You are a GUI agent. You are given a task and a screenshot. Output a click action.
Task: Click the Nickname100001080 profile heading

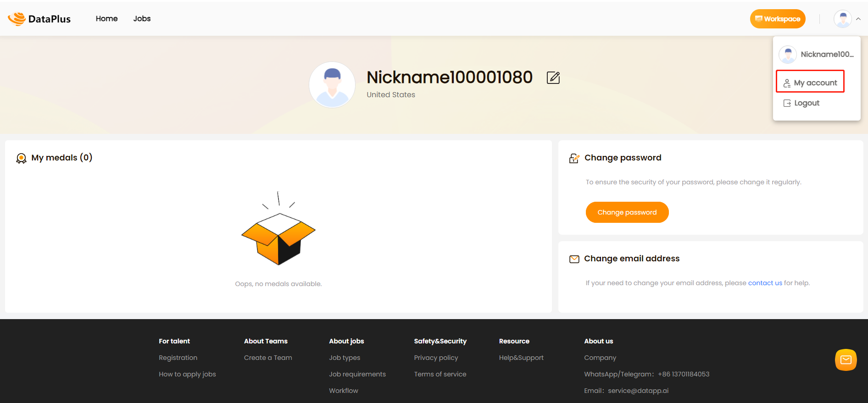450,77
